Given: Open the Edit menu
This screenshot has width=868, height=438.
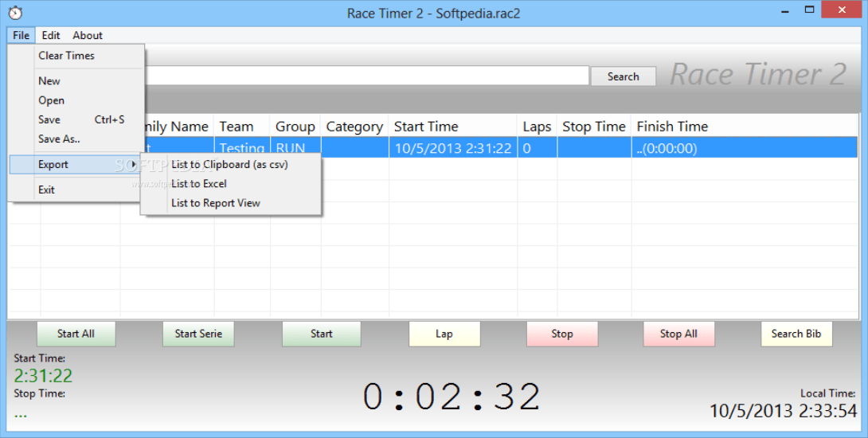Looking at the screenshot, I should [x=50, y=36].
